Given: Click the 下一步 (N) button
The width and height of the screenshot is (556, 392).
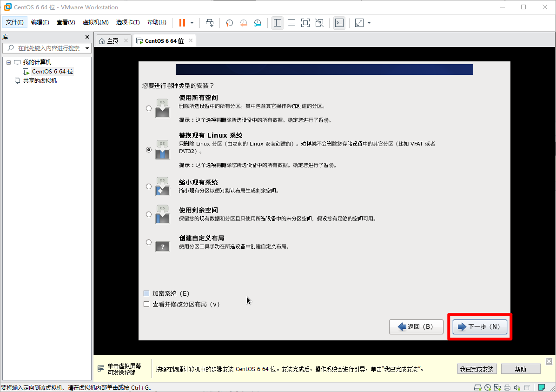Looking at the screenshot, I should coord(479,327).
